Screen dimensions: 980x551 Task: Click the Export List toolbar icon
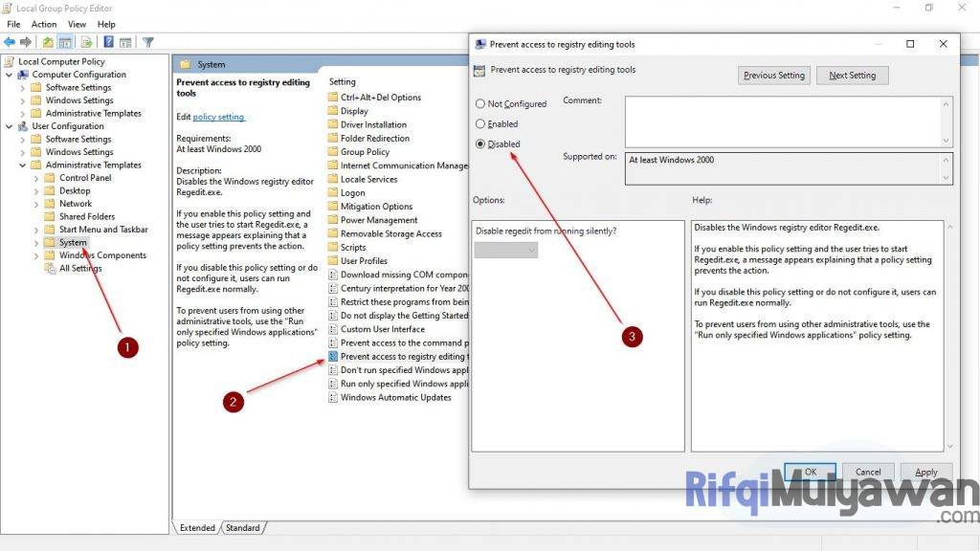tap(85, 41)
